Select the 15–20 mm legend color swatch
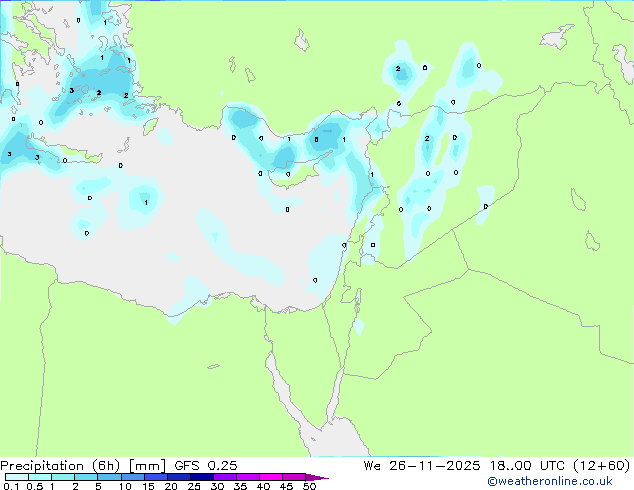This screenshot has width=634, height=490. point(155,477)
